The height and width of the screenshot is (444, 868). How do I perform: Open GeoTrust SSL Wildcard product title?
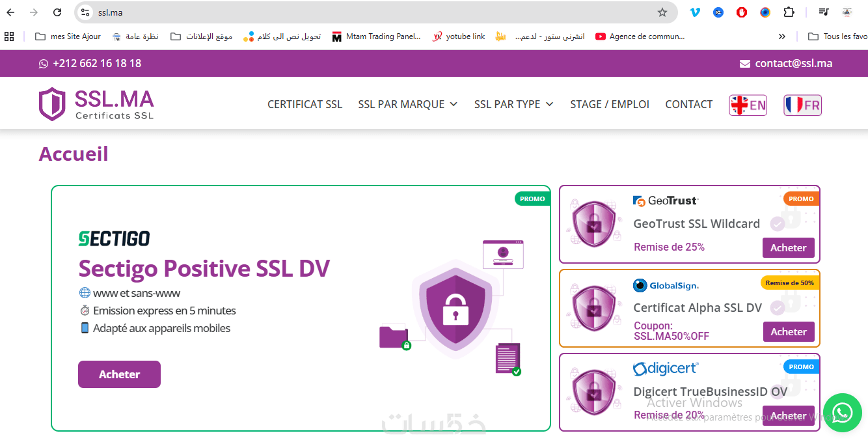pos(697,223)
